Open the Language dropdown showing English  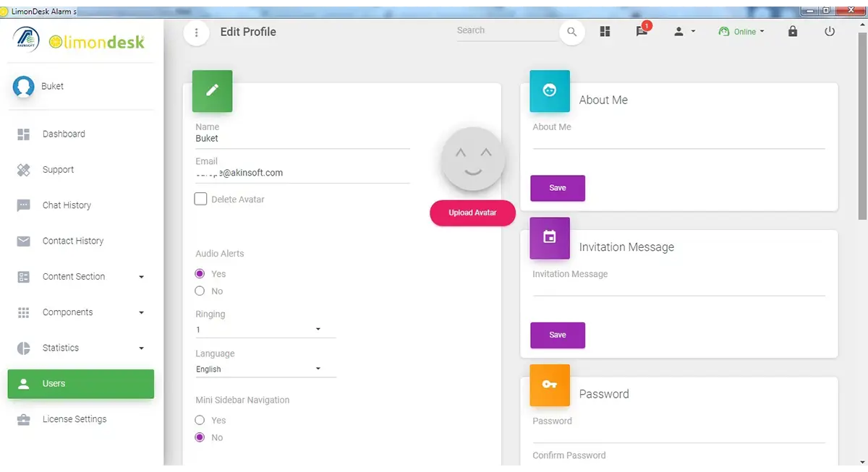[x=265, y=369]
